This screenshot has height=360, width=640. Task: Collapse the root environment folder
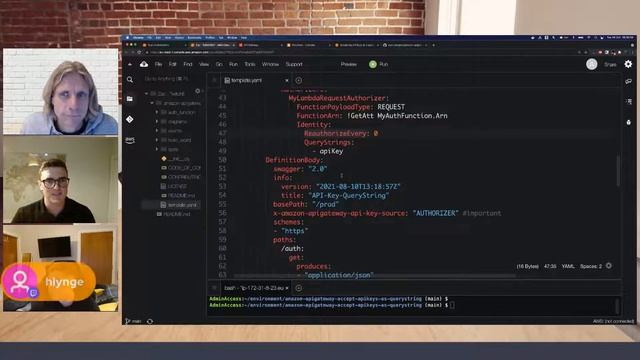click(147, 93)
